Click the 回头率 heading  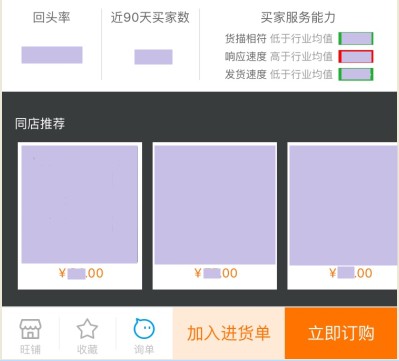pos(51,18)
